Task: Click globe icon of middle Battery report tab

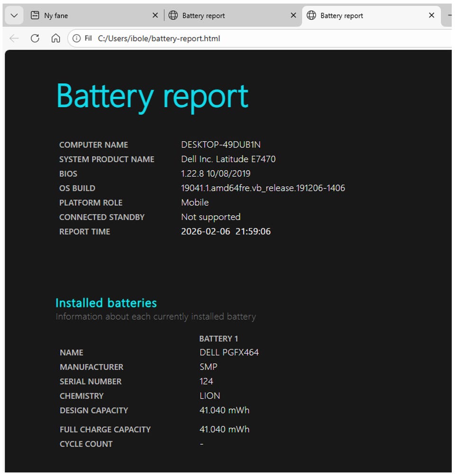Action: coord(173,15)
